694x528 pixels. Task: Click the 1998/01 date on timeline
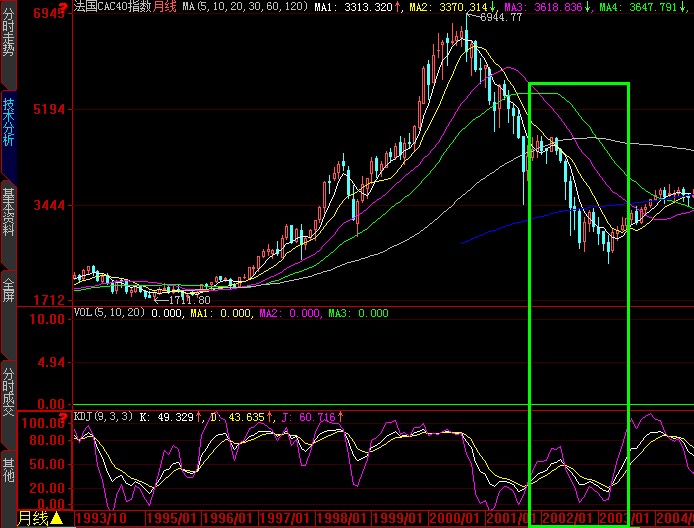pos(342,519)
